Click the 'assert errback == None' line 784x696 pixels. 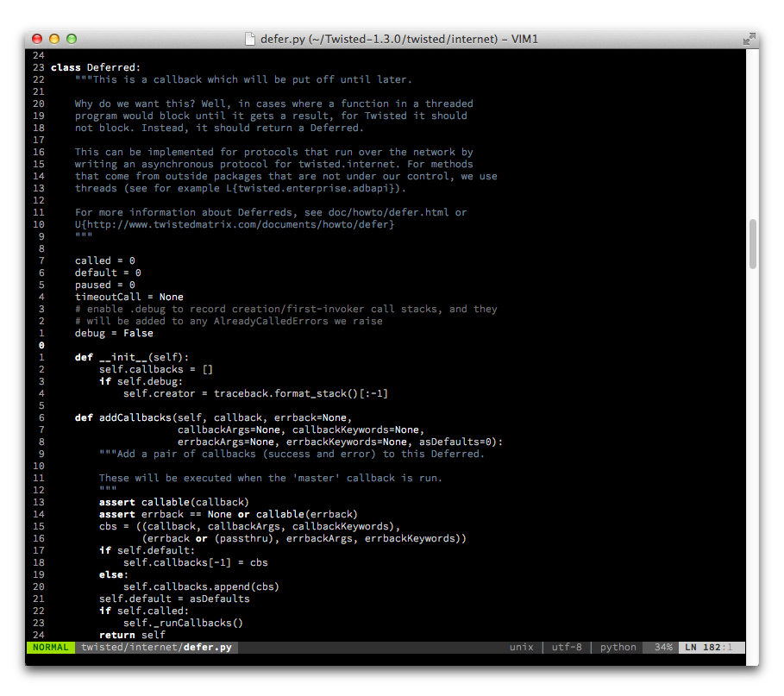point(229,515)
